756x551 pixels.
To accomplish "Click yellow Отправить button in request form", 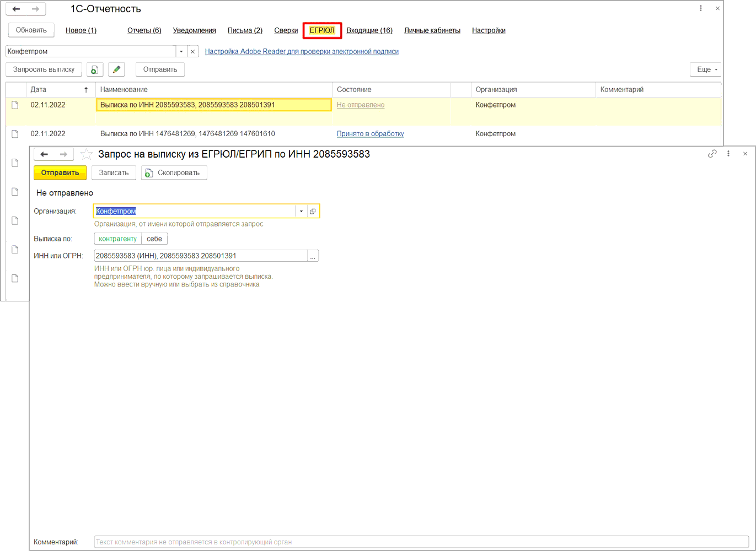I will (60, 172).
